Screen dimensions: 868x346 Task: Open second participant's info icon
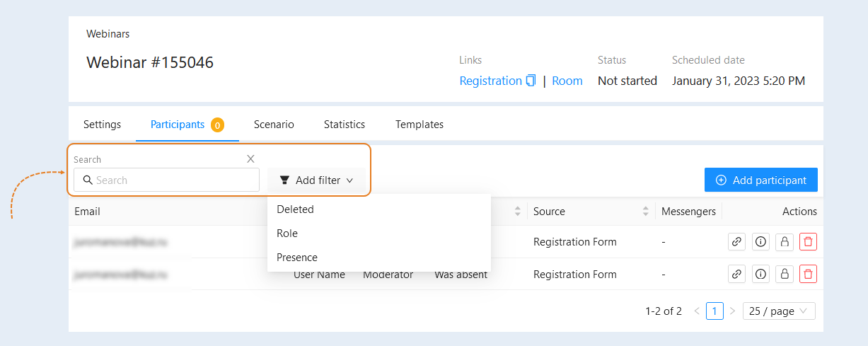pos(760,274)
